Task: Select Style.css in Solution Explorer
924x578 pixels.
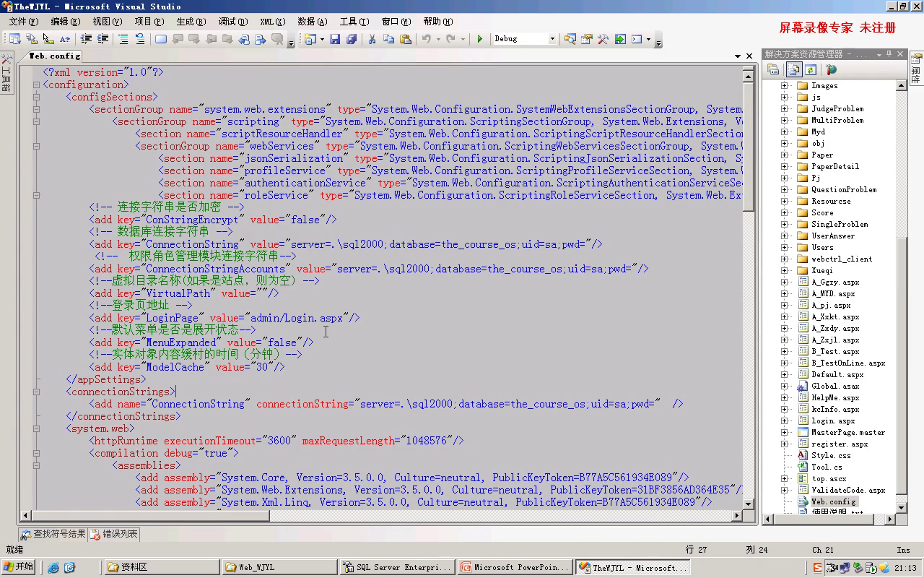Action: [831, 455]
